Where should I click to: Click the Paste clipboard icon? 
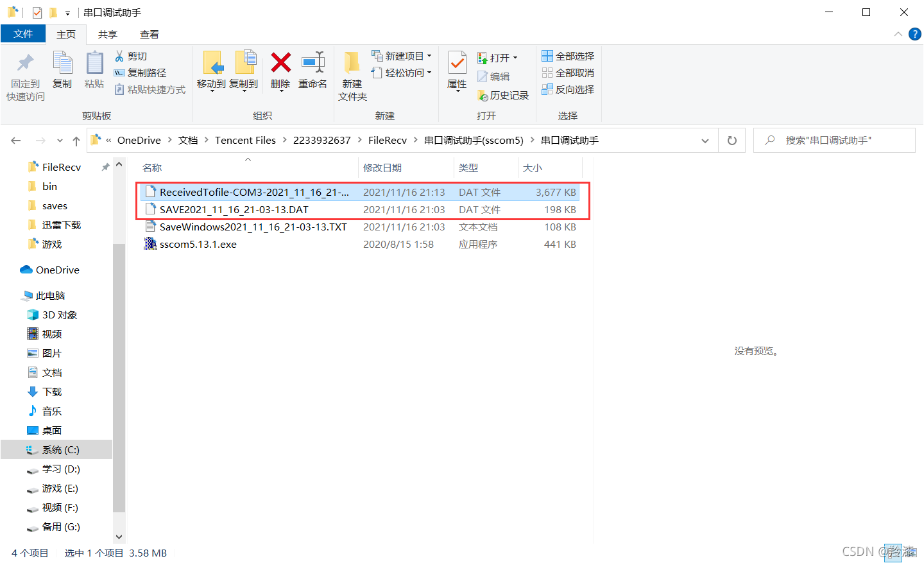[x=94, y=63]
